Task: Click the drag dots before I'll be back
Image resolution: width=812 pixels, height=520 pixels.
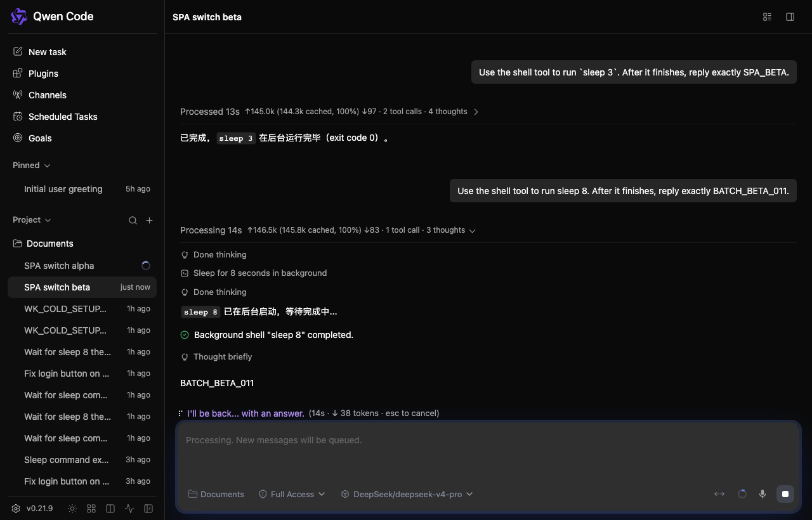Action: coord(181,413)
